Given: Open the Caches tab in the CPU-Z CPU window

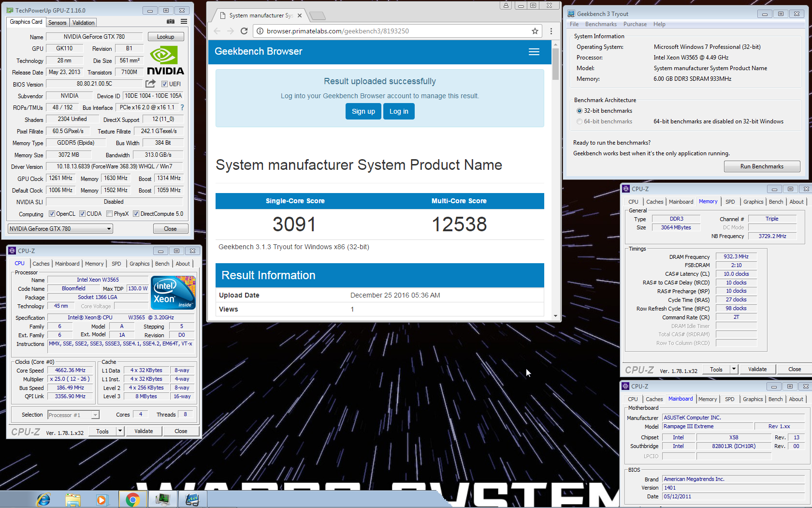Looking at the screenshot, I should tap(41, 264).
